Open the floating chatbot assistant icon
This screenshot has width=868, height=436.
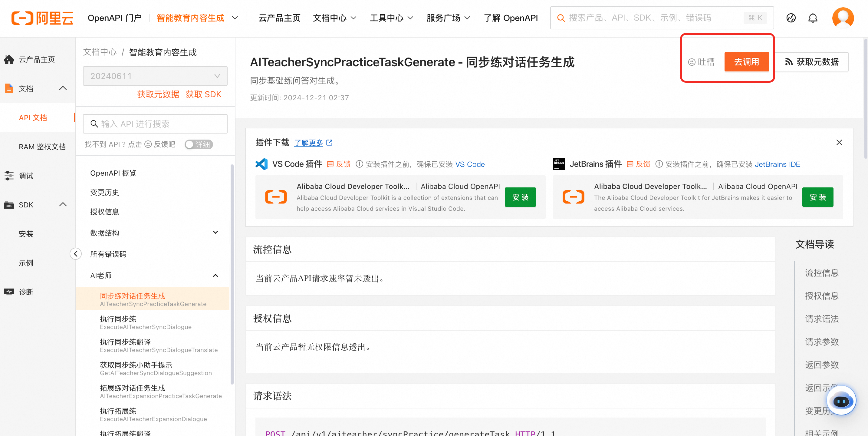pos(841,401)
